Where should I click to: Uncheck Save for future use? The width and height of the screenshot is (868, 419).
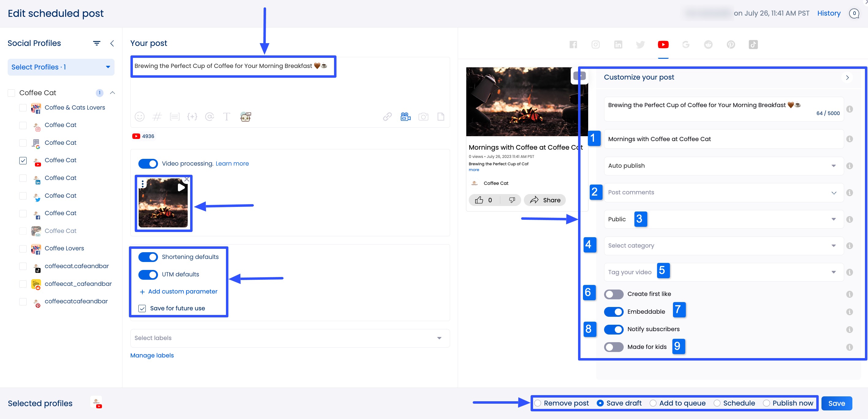click(x=142, y=308)
